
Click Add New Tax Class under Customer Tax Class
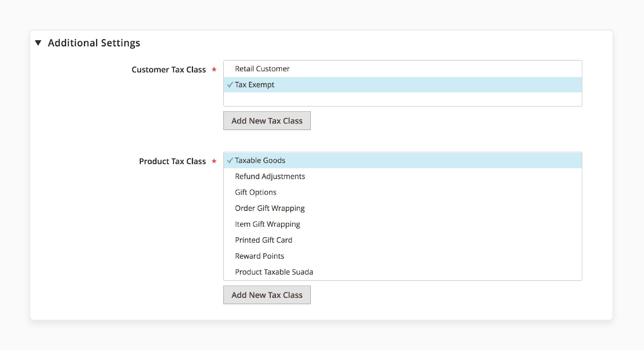267,121
